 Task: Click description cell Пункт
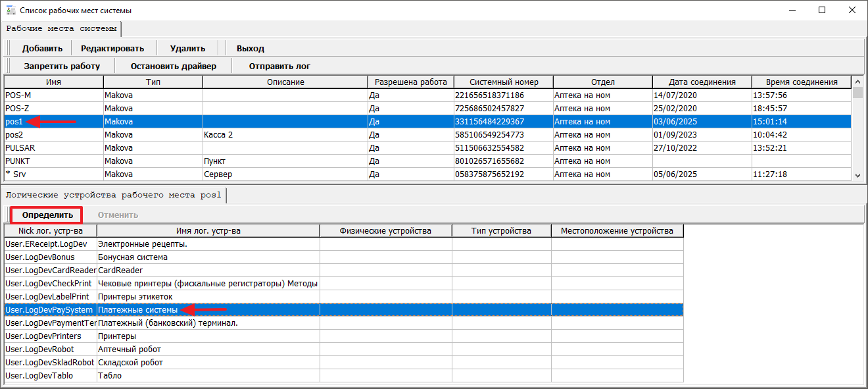285,161
